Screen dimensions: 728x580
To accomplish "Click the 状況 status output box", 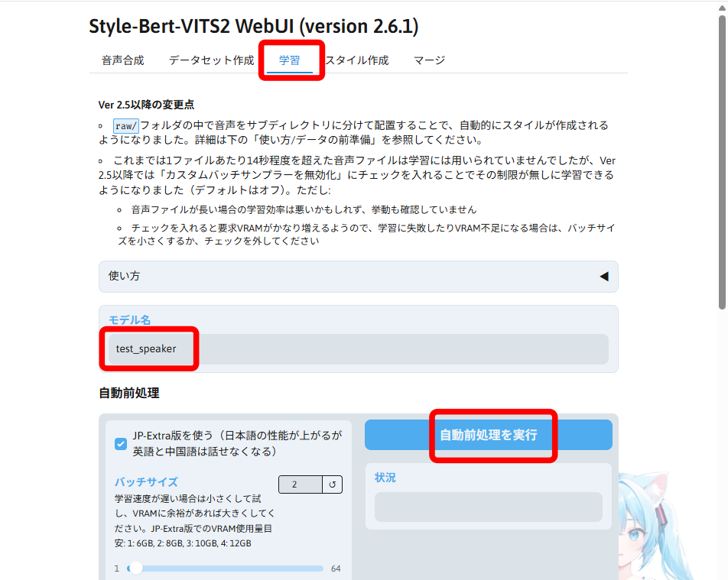I will (489, 507).
